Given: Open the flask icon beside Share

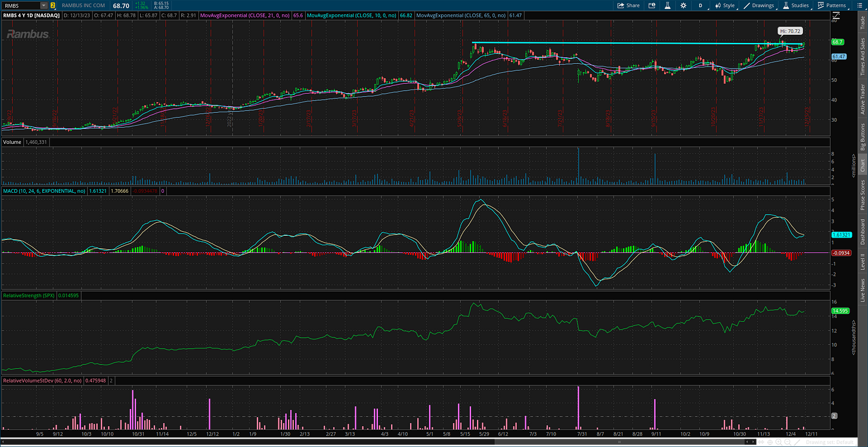Looking at the screenshot, I should [x=668, y=5].
